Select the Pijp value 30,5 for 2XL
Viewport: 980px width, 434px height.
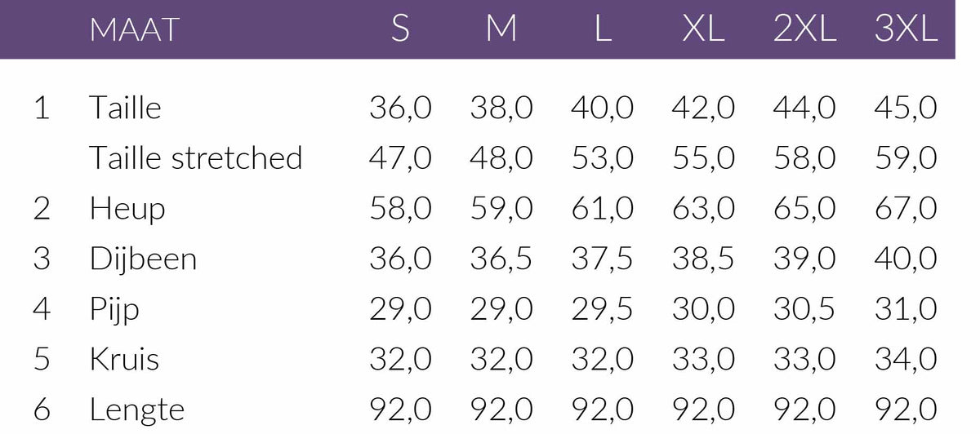804,309
